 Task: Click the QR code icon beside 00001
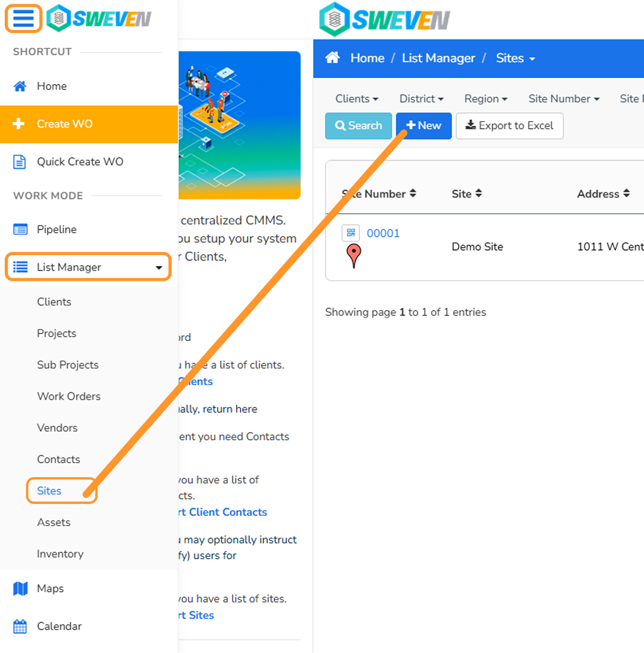coord(351,233)
